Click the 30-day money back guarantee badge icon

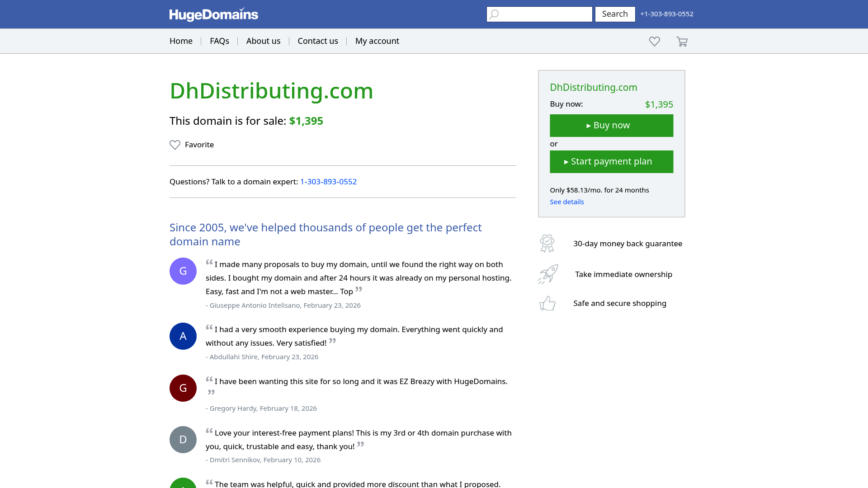click(x=547, y=243)
